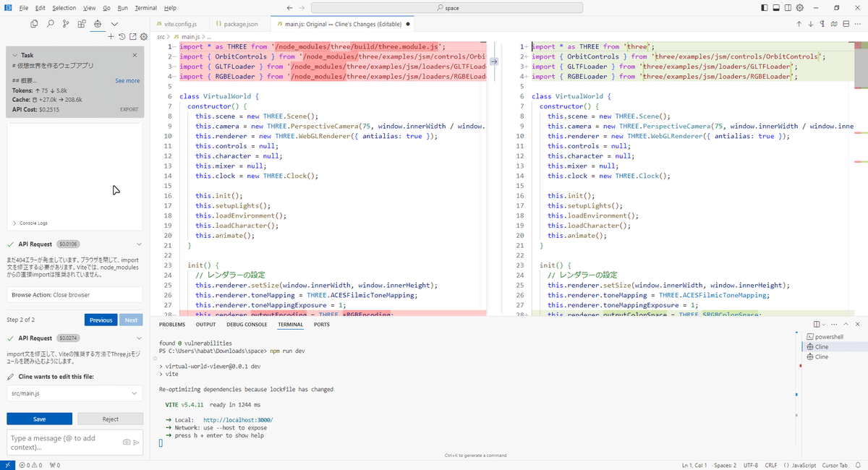868x470 pixels.
Task: Click the revert block arrow between diff panes
Action: (494, 61)
